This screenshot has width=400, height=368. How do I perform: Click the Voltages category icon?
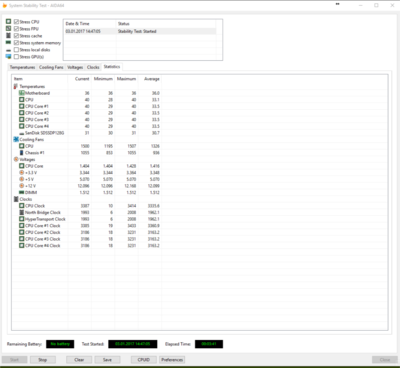point(16,159)
